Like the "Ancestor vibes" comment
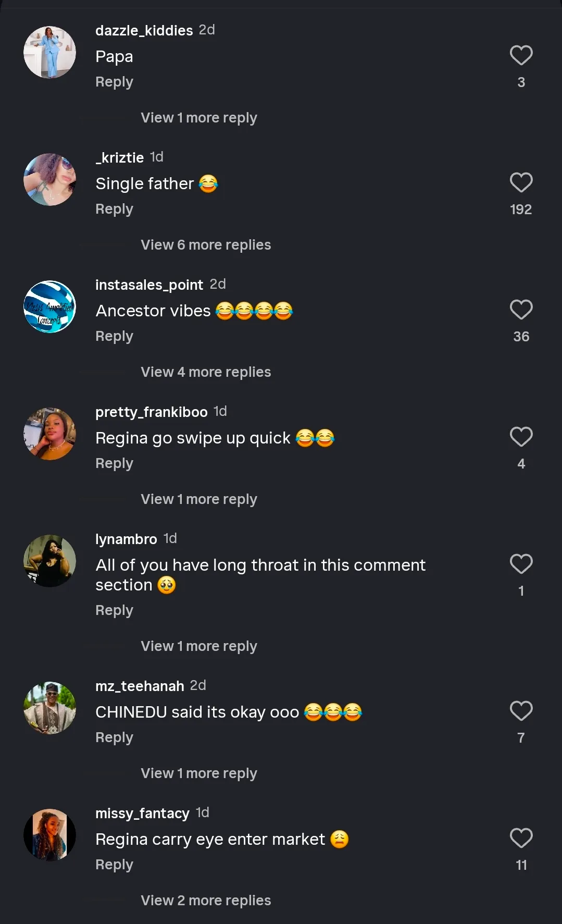Viewport: 562px width, 924px height. point(521,310)
